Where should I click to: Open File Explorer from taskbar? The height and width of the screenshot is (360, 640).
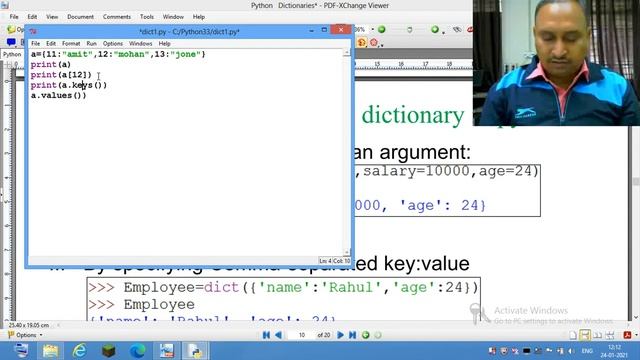[51, 351]
